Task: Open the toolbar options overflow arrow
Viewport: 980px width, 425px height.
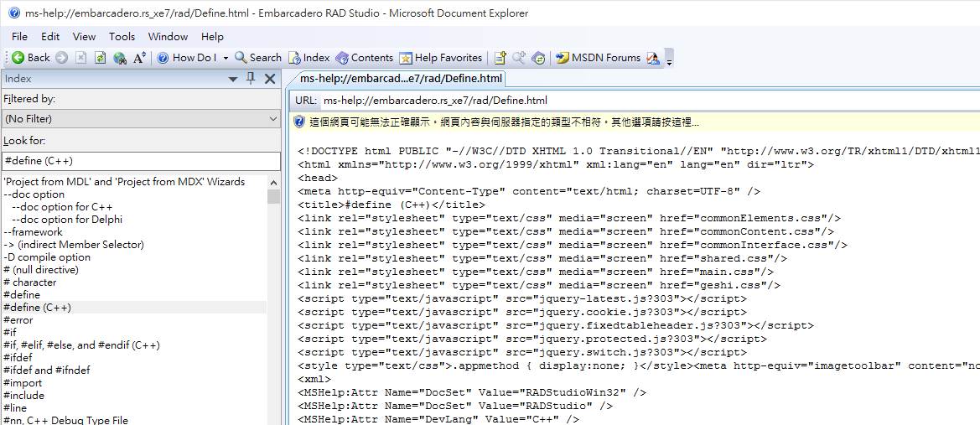Action: coord(670,60)
